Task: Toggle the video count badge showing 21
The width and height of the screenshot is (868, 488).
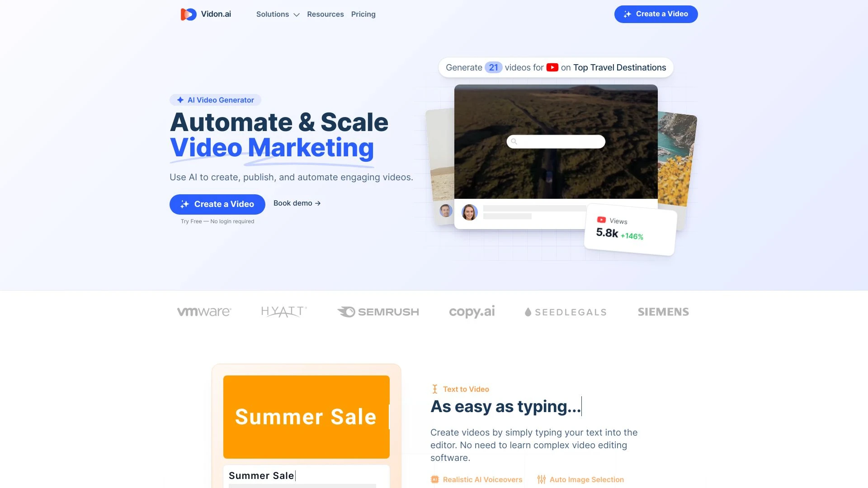Action: point(493,67)
